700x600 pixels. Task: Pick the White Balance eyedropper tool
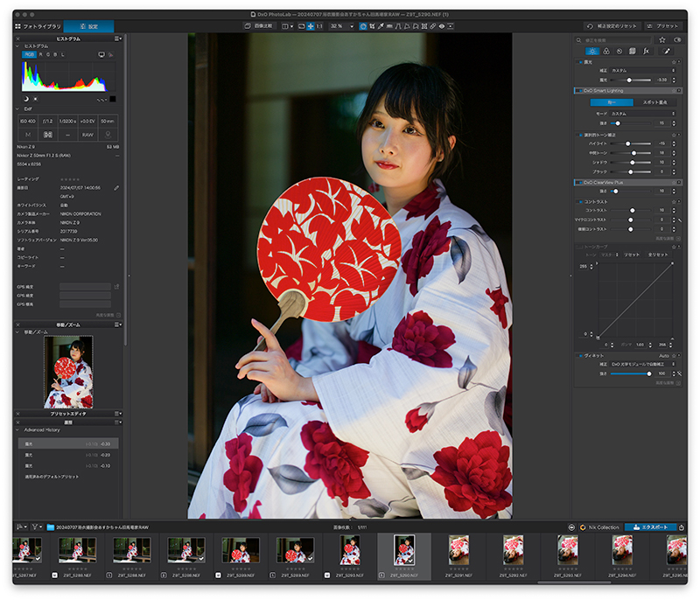tap(381, 26)
